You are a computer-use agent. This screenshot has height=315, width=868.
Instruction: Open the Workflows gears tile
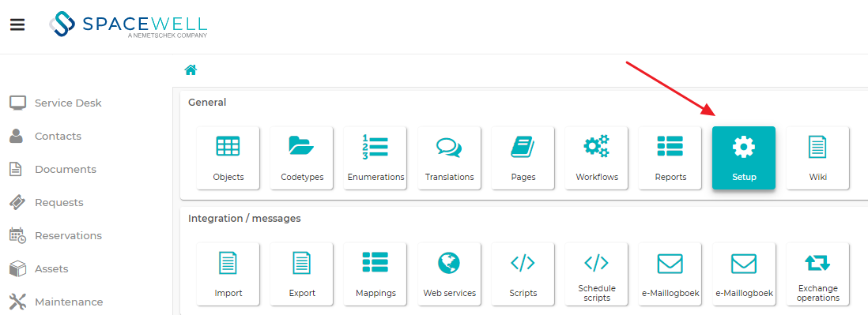coord(597,158)
